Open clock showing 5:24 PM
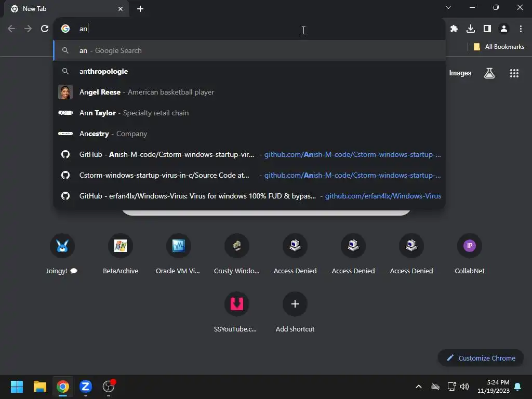532x399 pixels. point(494,387)
